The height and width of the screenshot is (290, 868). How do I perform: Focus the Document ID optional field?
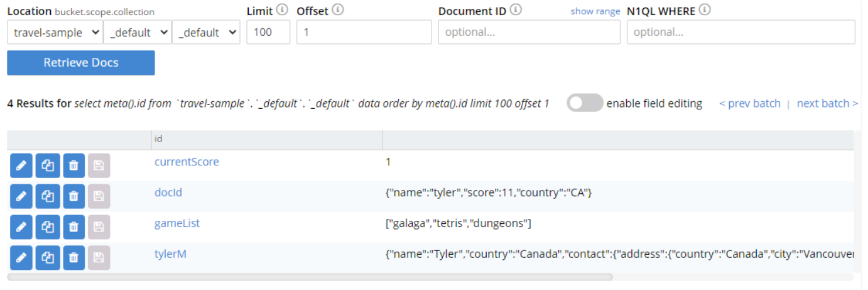click(x=529, y=32)
